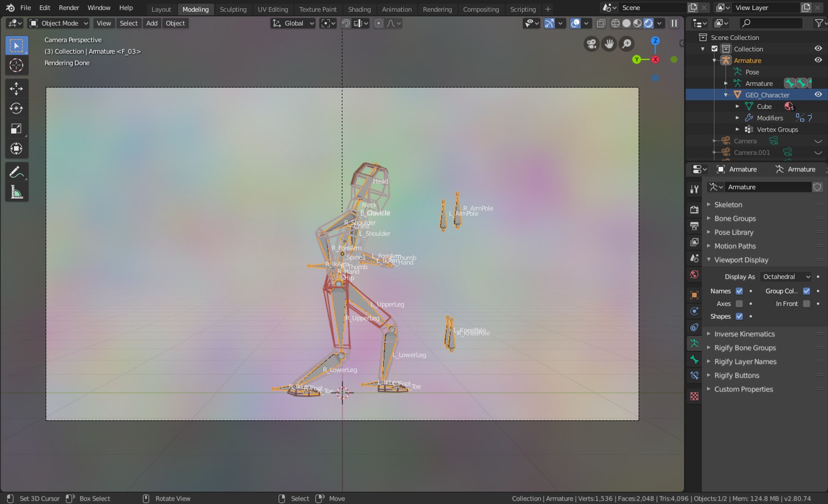Image resolution: width=828 pixels, height=504 pixels.
Task: Switch to the Sculpting workspace tab
Action: [233, 9]
